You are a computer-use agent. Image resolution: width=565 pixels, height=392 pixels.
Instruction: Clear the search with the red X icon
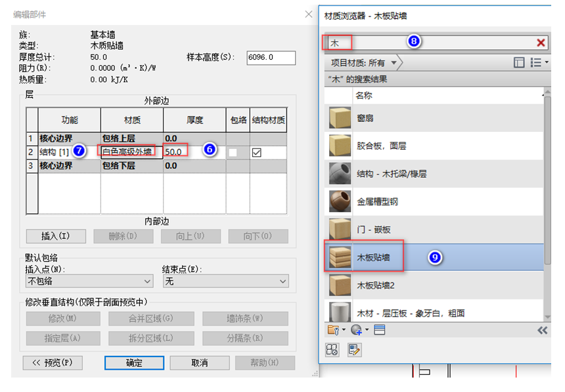point(539,43)
